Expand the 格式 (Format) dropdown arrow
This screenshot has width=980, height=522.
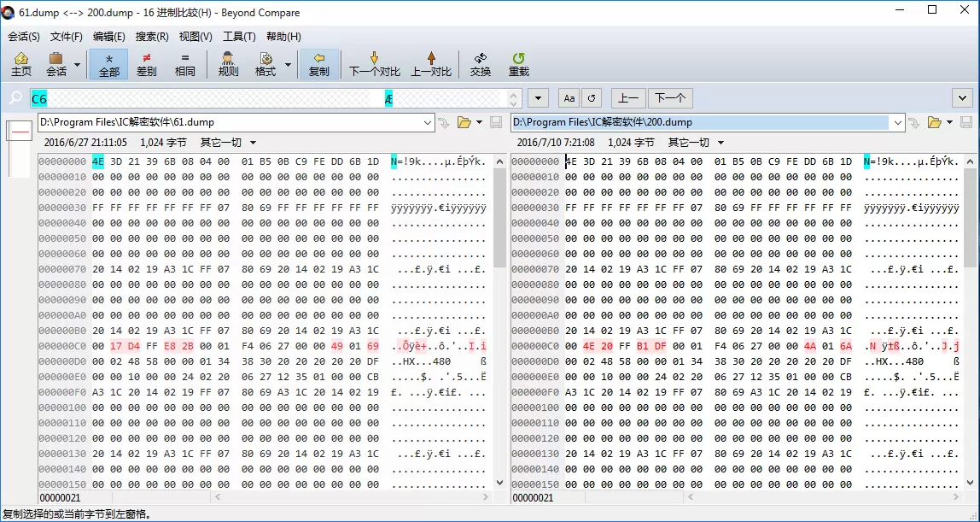(x=288, y=65)
